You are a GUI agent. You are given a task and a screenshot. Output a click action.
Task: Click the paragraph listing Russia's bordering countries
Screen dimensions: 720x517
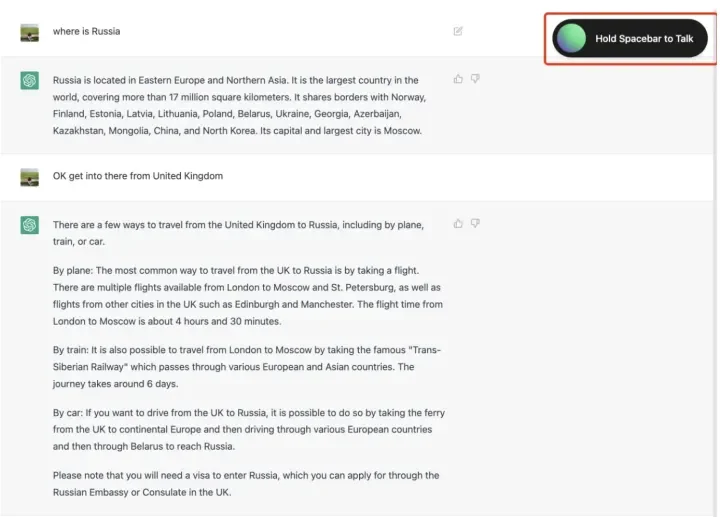[239, 105]
